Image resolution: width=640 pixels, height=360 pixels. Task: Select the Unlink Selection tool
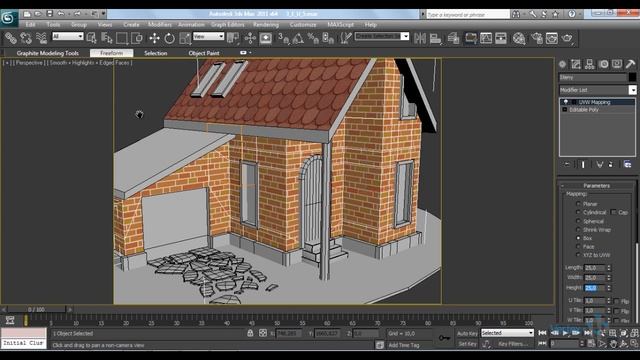(x=26, y=38)
